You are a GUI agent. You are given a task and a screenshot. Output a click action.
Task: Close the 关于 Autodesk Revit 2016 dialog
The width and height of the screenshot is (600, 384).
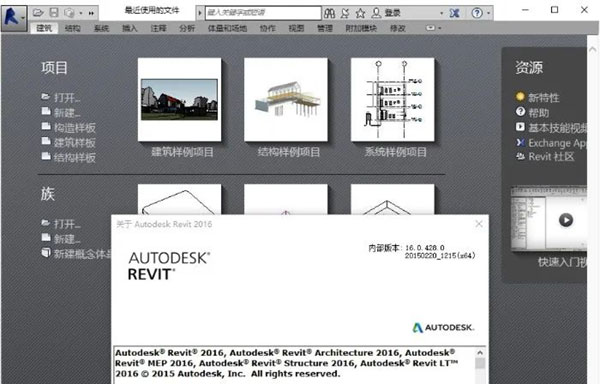pos(479,224)
